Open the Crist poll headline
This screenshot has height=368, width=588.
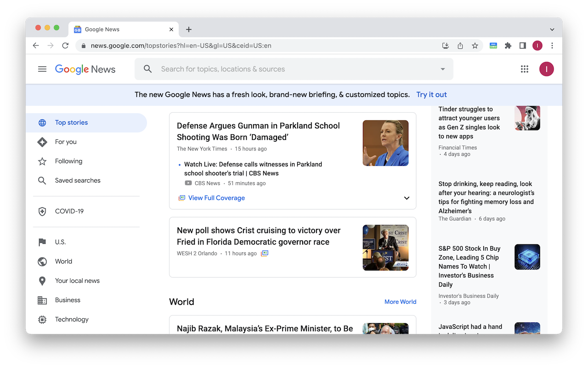pos(259,236)
